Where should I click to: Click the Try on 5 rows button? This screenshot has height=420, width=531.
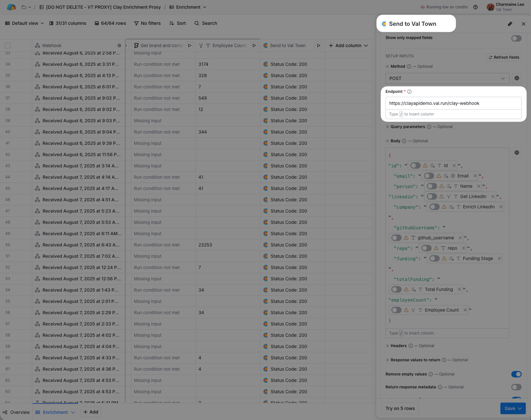[400, 408]
